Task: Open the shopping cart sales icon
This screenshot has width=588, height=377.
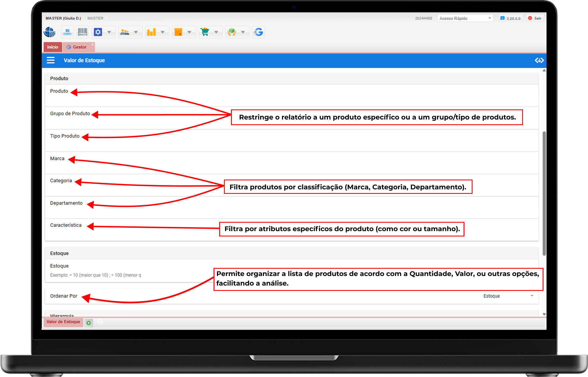Action: pyautogui.click(x=205, y=32)
